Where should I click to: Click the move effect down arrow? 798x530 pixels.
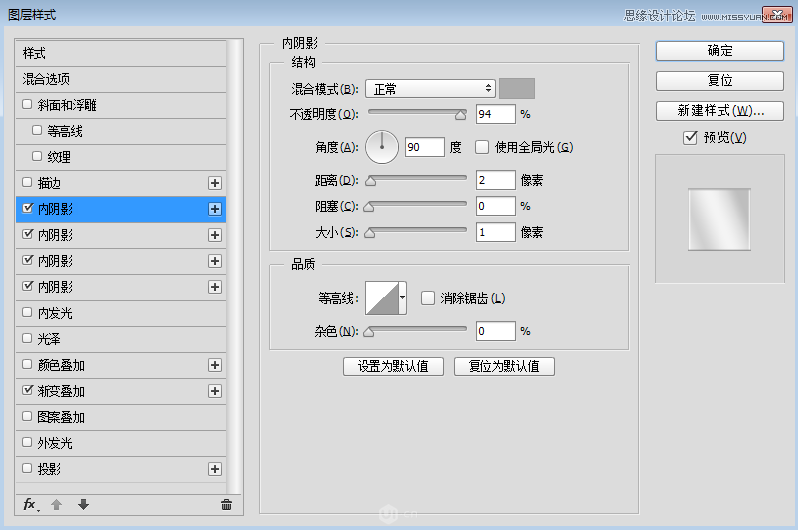(83, 505)
